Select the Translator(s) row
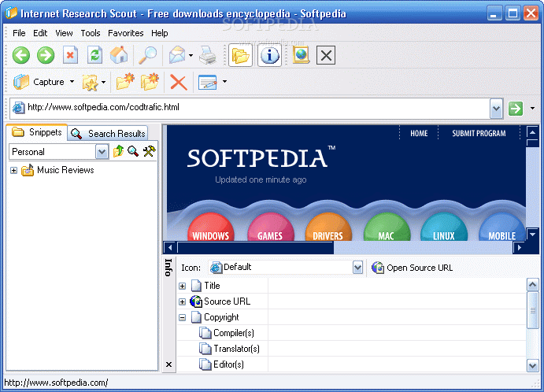544x392 pixels. click(x=351, y=349)
